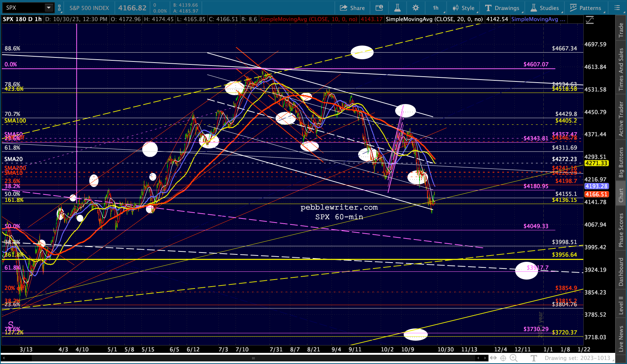Zoom in with the magnifier plus icon
The height and width of the screenshot is (364, 627).
513,358
